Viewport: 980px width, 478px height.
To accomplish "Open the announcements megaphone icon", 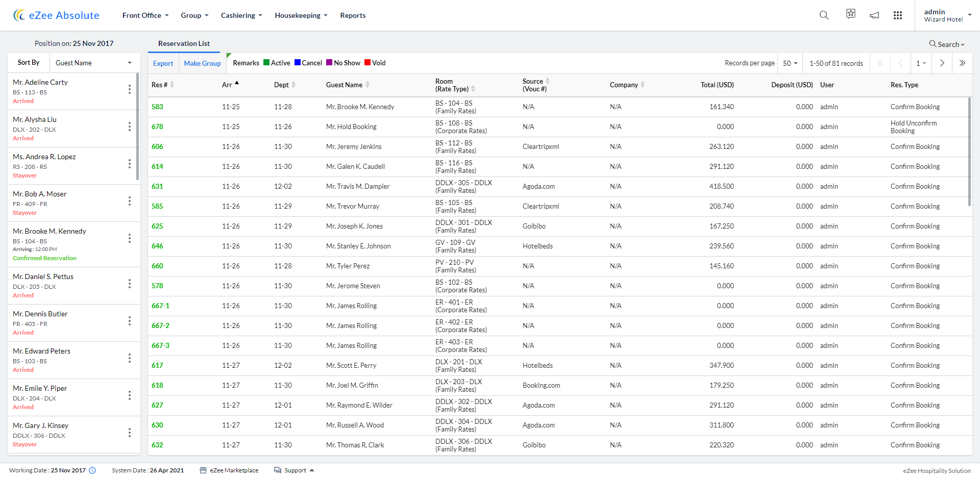I will coord(874,15).
